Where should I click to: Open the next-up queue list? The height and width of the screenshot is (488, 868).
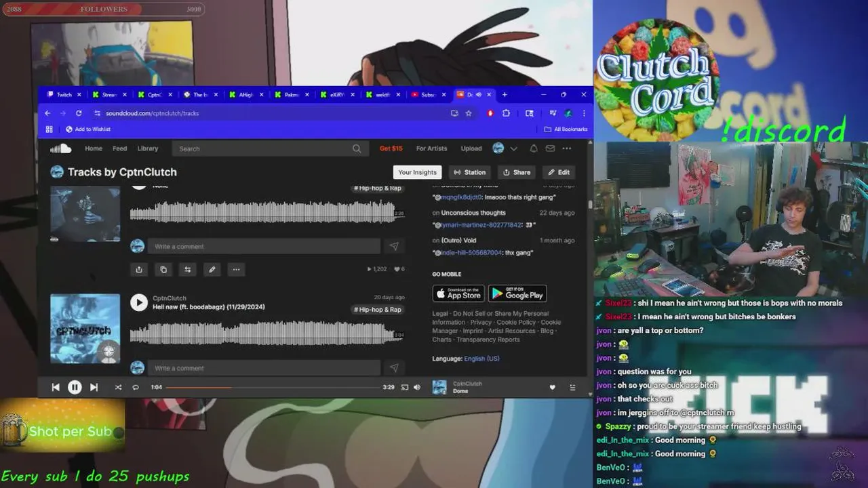(x=572, y=387)
